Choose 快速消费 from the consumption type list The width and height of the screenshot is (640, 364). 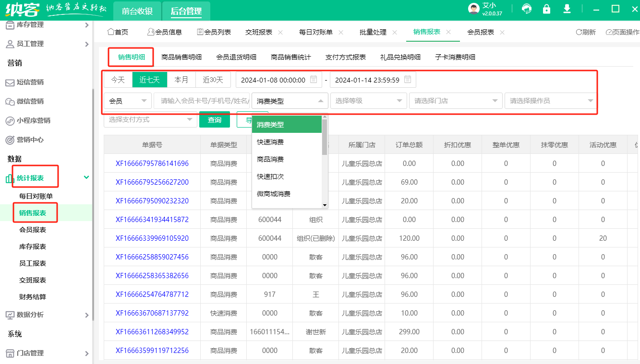click(270, 142)
